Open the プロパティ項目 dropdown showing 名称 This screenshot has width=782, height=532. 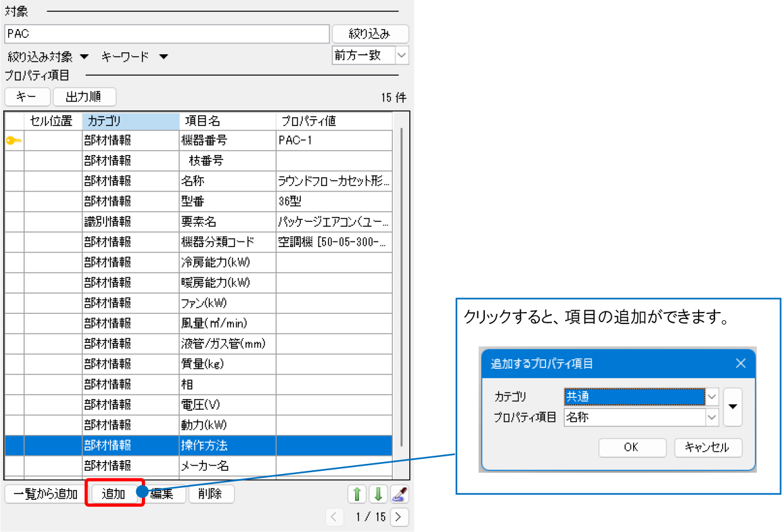coord(711,417)
